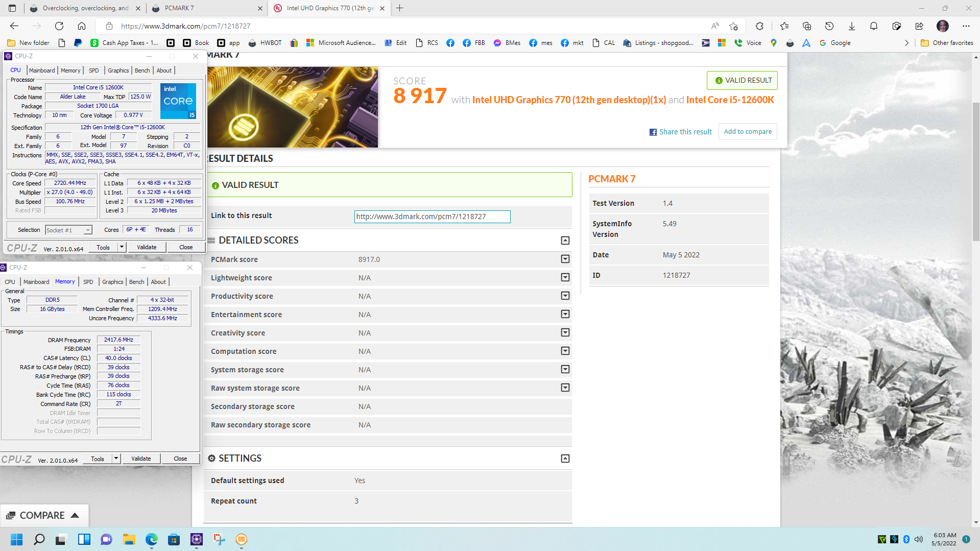Reload the page with the refresh icon
The image size is (980, 551).
(59, 26)
